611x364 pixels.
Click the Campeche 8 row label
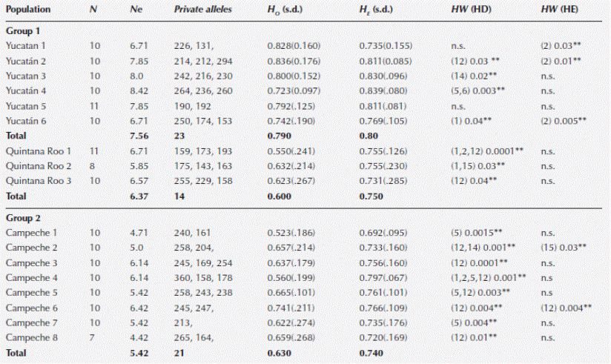pos(29,338)
